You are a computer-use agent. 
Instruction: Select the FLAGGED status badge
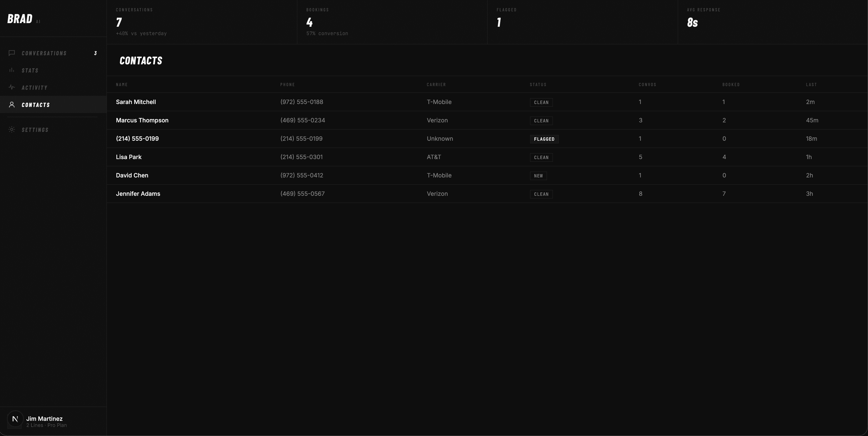(x=544, y=139)
